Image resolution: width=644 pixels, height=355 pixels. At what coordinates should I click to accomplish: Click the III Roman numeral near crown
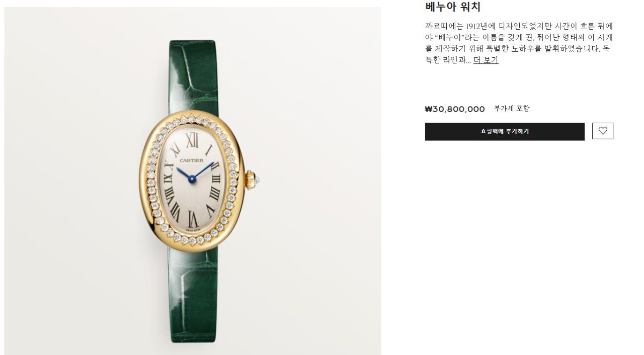coord(215,178)
